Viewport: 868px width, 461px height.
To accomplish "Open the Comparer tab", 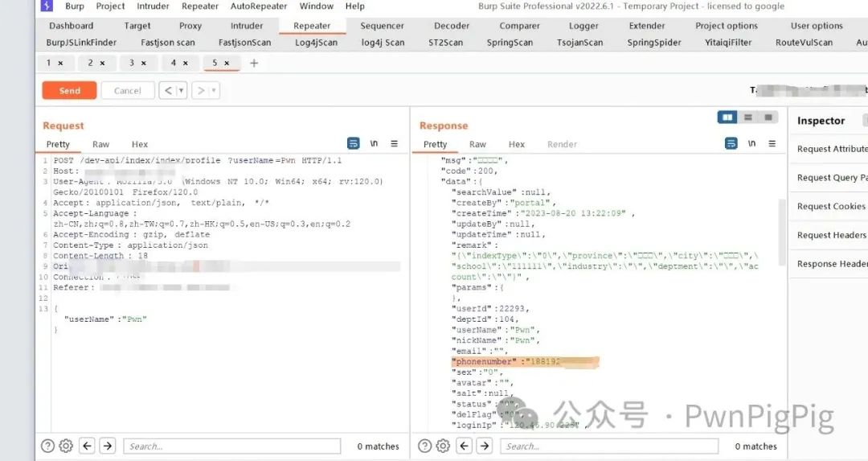I will (x=519, y=26).
